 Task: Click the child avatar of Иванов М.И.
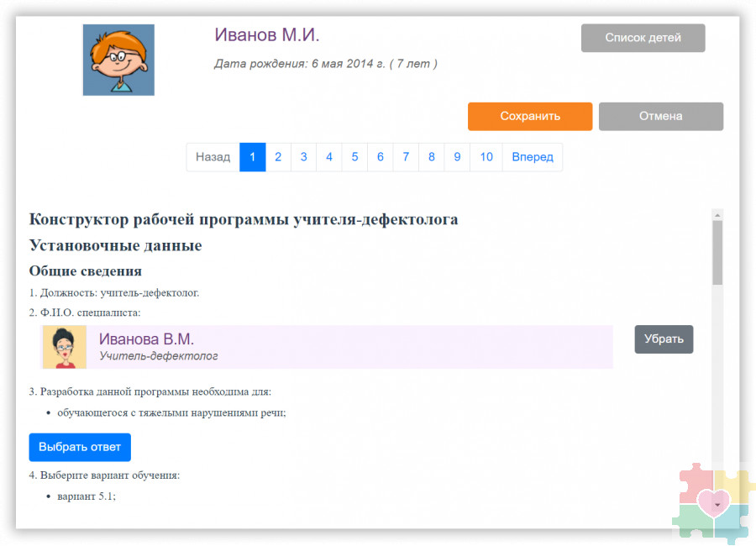(118, 60)
